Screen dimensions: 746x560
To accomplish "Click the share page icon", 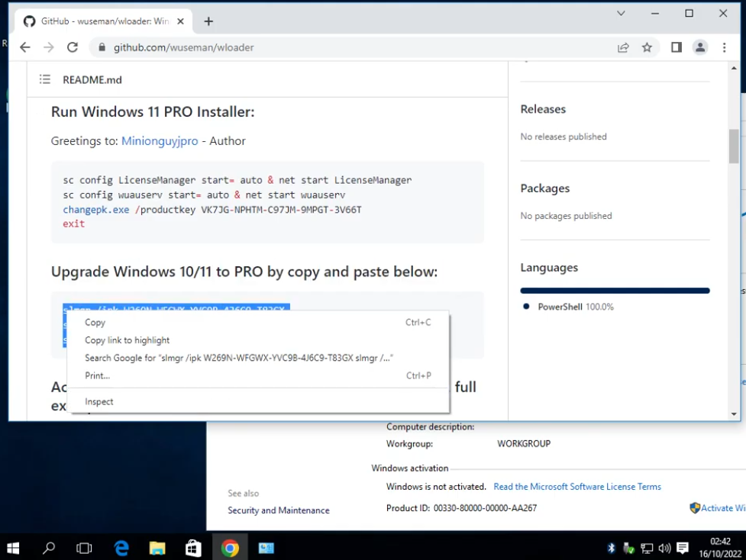I will pyautogui.click(x=623, y=47).
